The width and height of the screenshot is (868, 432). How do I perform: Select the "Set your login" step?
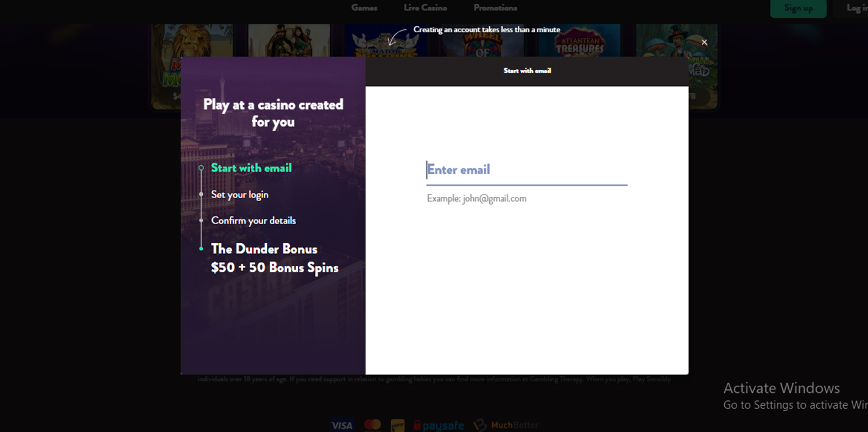[239, 194]
